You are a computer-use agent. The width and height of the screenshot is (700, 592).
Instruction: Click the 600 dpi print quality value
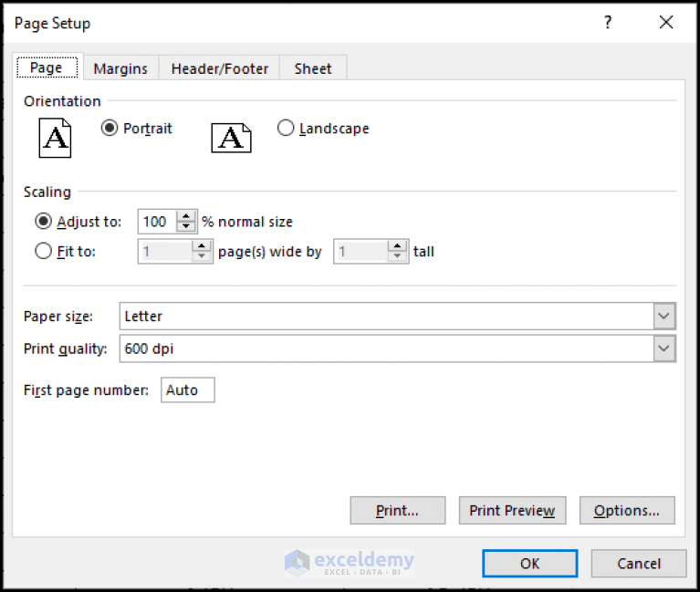[149, 348]
